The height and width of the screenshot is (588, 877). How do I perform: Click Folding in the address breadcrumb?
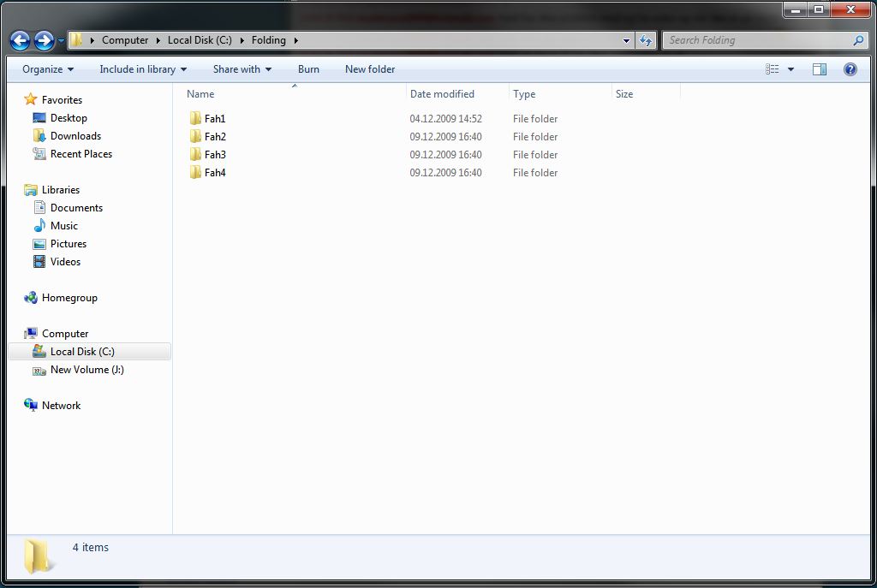[268, 40]
